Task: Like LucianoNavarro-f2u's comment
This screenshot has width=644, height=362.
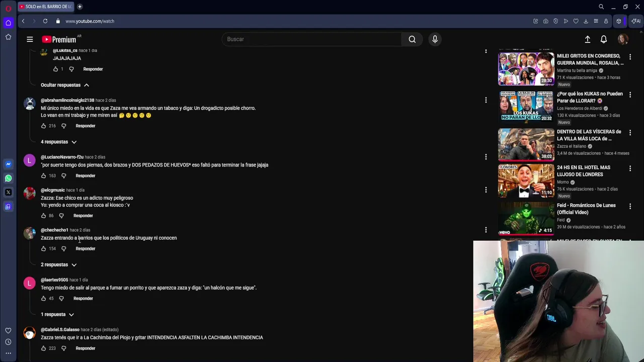Action: click(x=43, y=175)
